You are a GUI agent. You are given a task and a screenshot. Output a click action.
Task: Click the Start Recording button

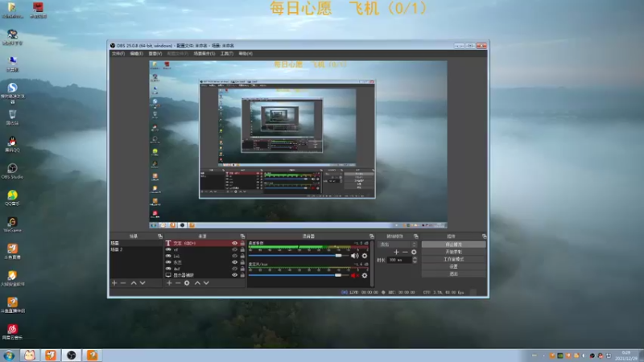[453, 252]
